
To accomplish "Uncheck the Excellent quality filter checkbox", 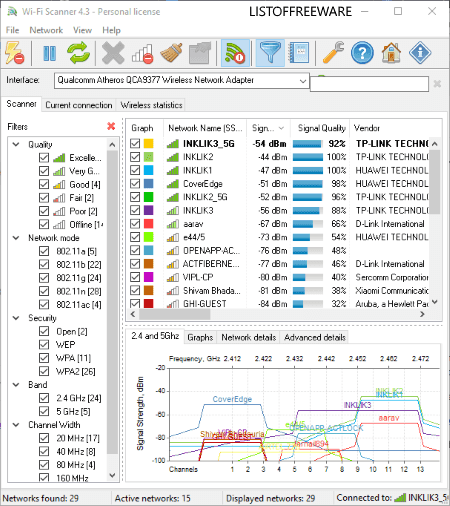I will pos(44,158).
